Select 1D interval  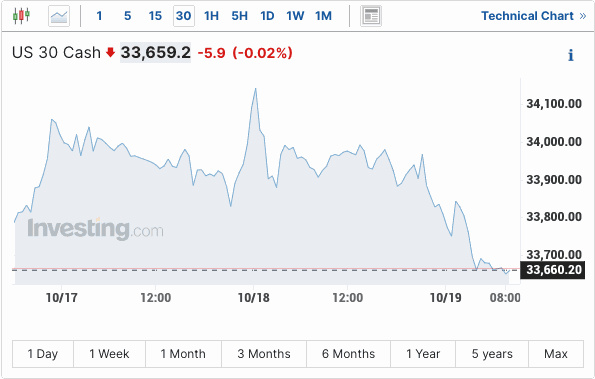pyautogui.click(x=267, y=16)
